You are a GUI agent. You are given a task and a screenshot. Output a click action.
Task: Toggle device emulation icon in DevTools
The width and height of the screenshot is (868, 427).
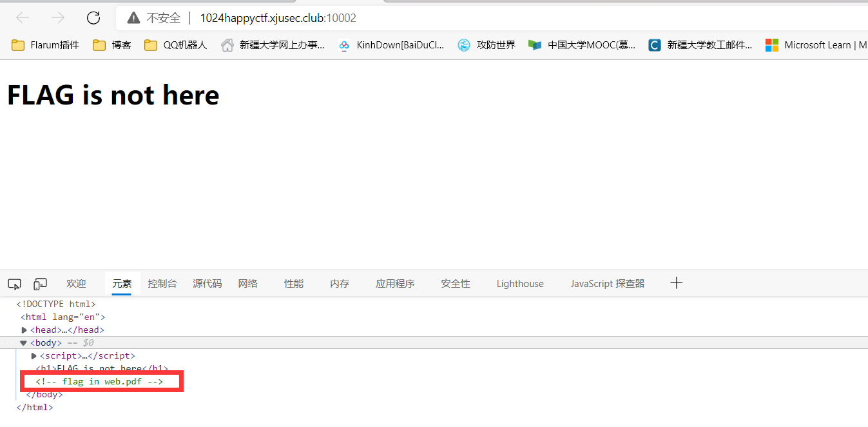[41, 284]
